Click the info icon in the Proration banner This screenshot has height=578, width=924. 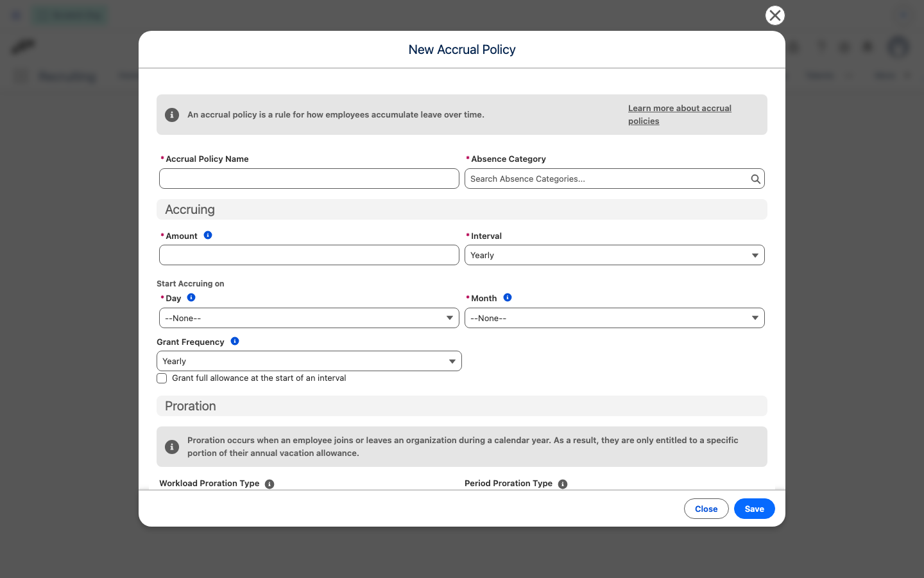172,447
